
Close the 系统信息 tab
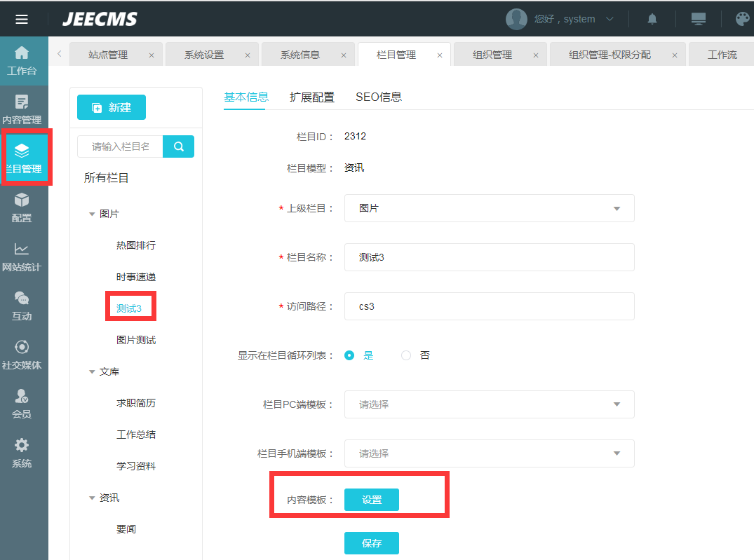pos(344,55)
